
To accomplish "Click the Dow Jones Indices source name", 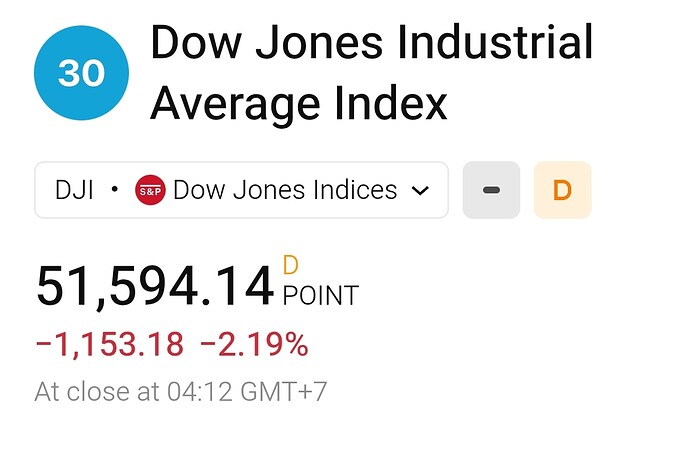I will (285, 190).
